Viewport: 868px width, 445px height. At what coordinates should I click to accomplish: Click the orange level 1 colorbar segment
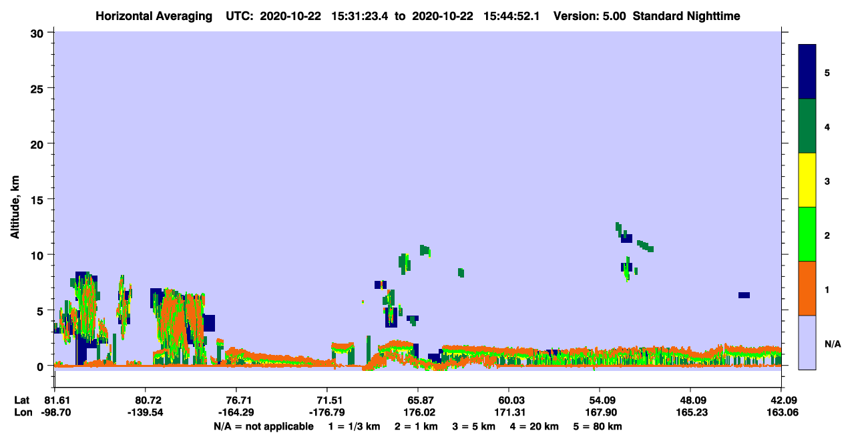pos(807,288)
